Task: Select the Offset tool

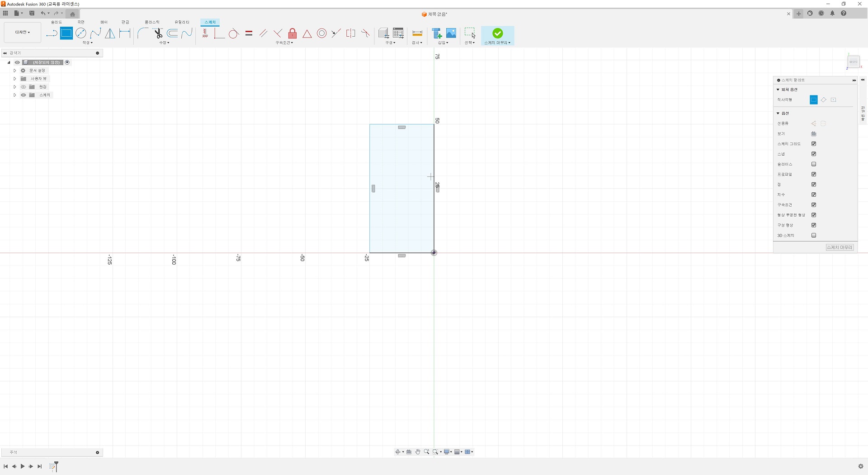Action: [x=172, y=33]
